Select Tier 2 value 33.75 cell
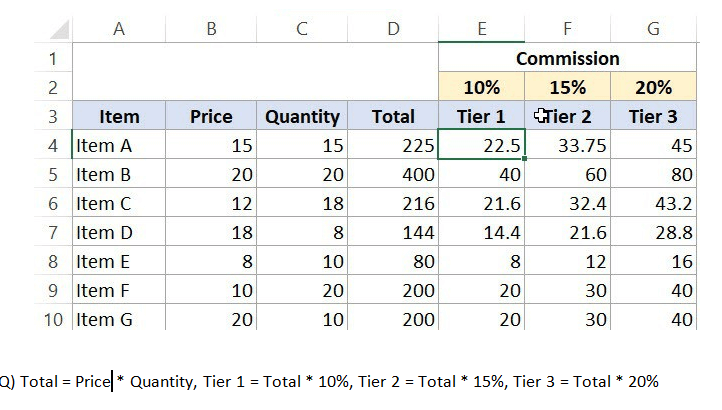This screenshot has height=410, width=722. [x=567, y=146]
